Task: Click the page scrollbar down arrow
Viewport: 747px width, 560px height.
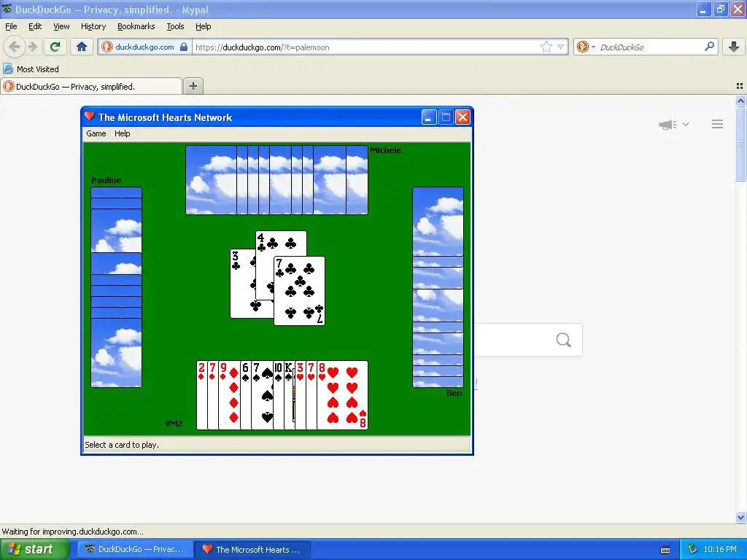Action: 740,517
